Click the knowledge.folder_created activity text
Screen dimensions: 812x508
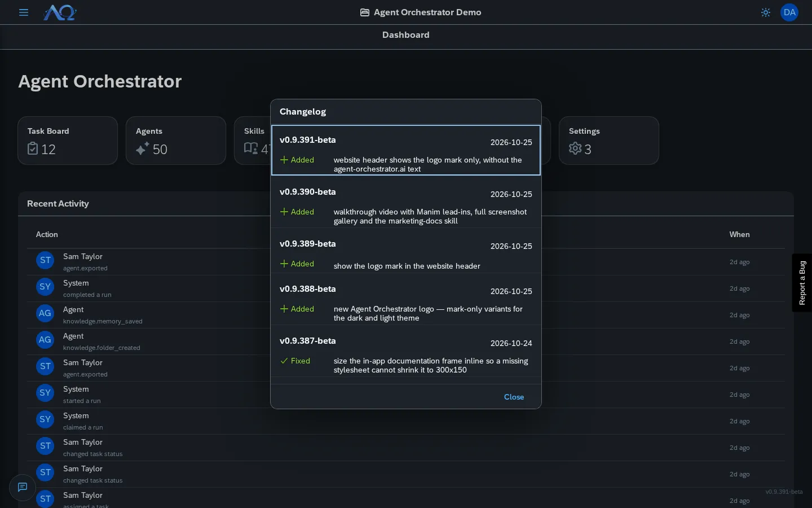point(101,348)
